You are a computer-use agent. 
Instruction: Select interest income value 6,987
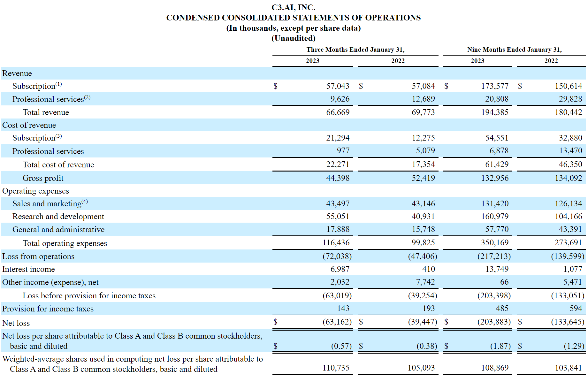click(340, 269)
